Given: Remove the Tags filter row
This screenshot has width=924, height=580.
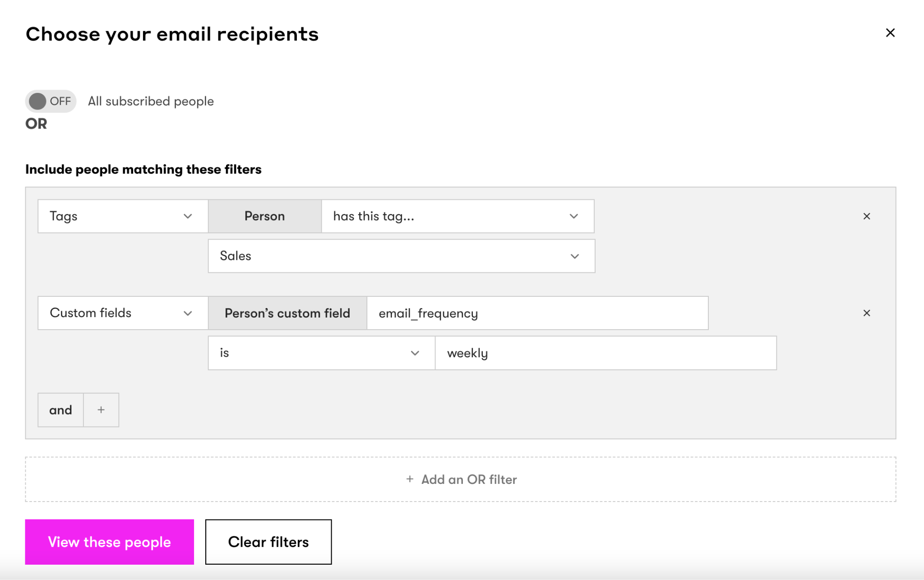Looking at the screenshot, I should click(867, 216).
